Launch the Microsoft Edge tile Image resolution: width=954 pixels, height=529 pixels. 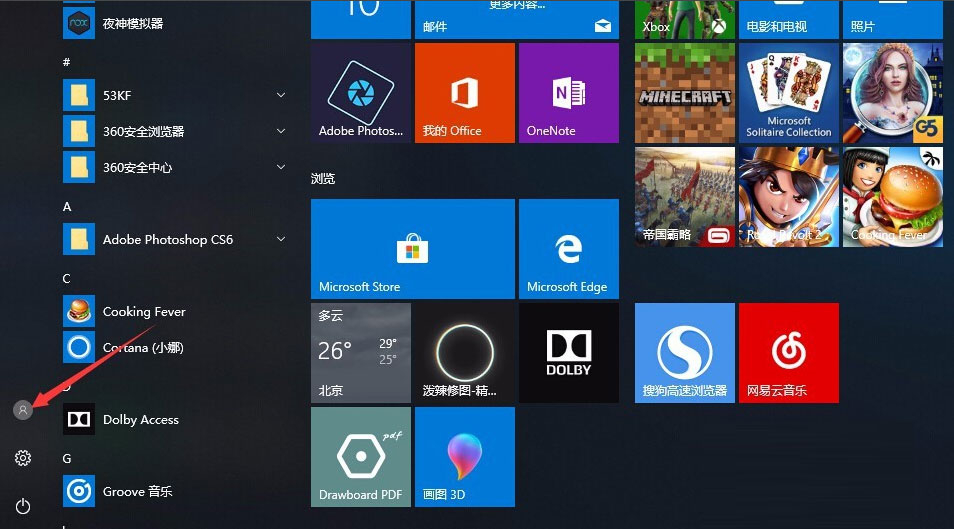pos(568,249)
